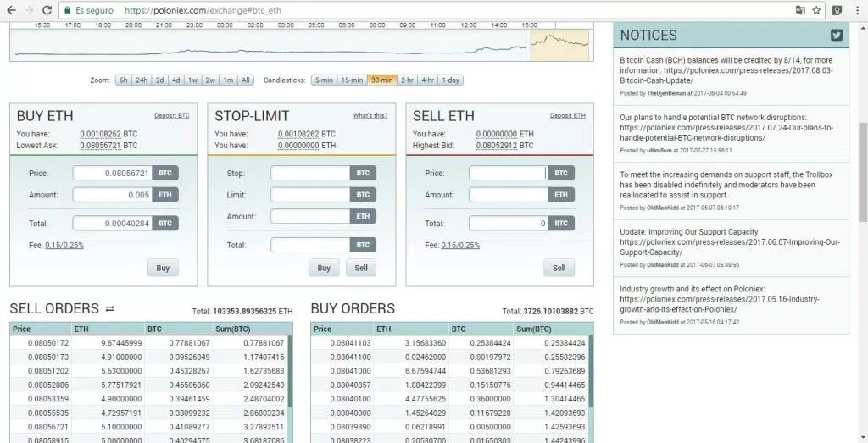
Task: Click the green secure padlock icon
Action: pyautogui.click(x=68, y=10)
